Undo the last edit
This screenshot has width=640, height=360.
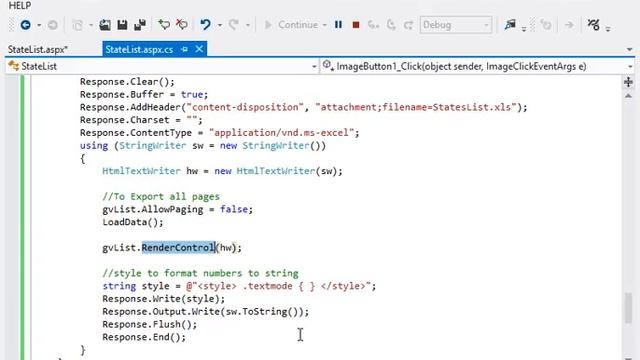pyautogui.click(x=205, y=25)
